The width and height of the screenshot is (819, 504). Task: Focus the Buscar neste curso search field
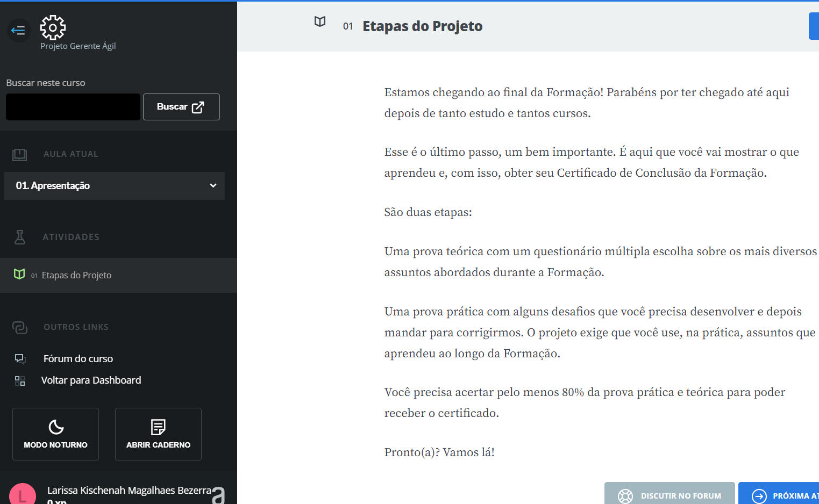(x=73, y=107)
